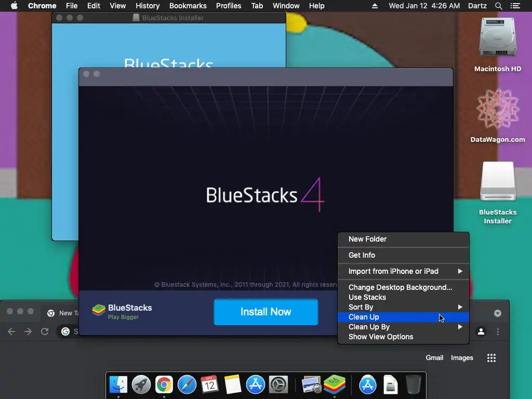Open the Window menu

286,6
